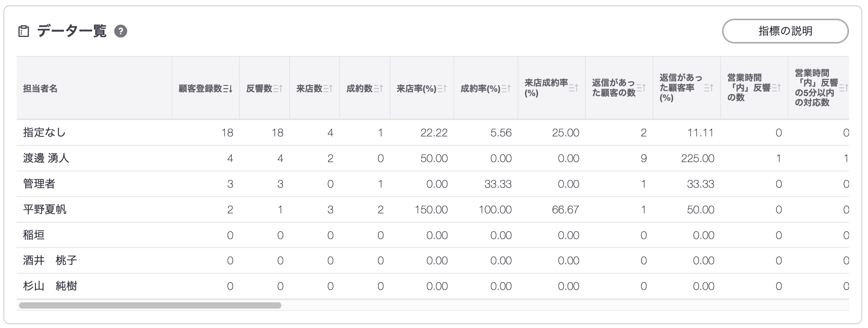The height and width of the screenshot is (328, 868).
Task: Click the horizontal scrollbar thumb below the table
Action: 150,305
